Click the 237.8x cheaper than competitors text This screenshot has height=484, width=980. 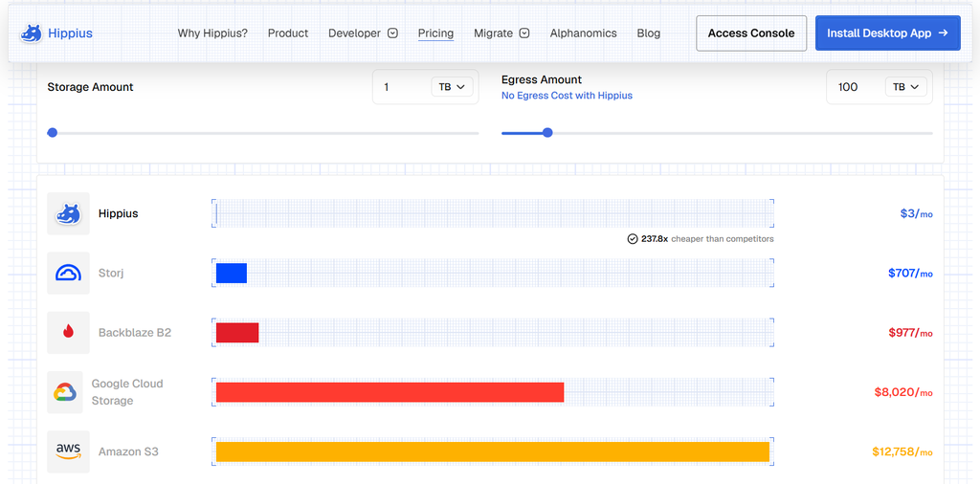pyautogui.click(x=707, y=238)
